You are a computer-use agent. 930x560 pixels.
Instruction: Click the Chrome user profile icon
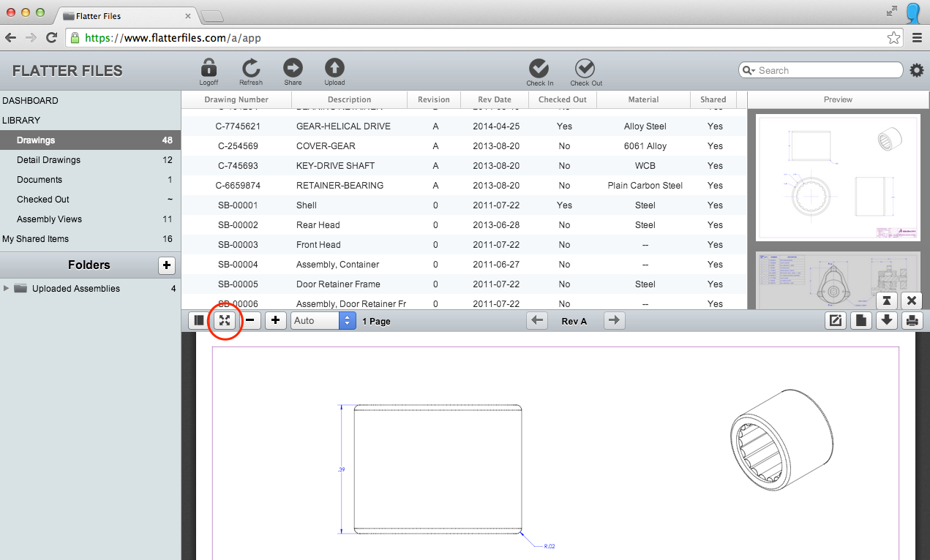914,12
